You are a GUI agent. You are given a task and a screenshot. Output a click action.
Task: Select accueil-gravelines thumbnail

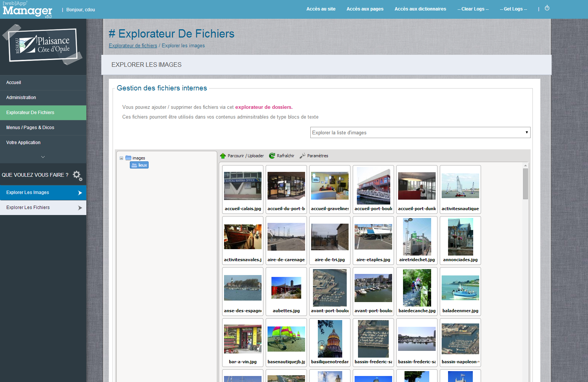[330, 189]
